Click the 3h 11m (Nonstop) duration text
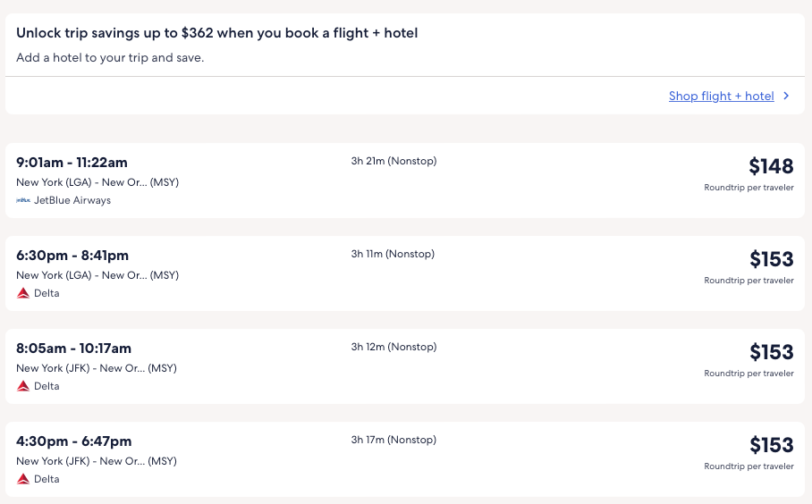Screen dimensions: 812x504 click(393, 254)
